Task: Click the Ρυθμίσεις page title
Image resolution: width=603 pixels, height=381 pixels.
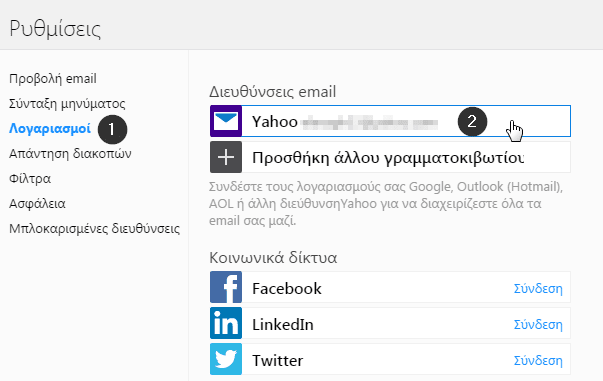Action: click(x=55, y=29)
